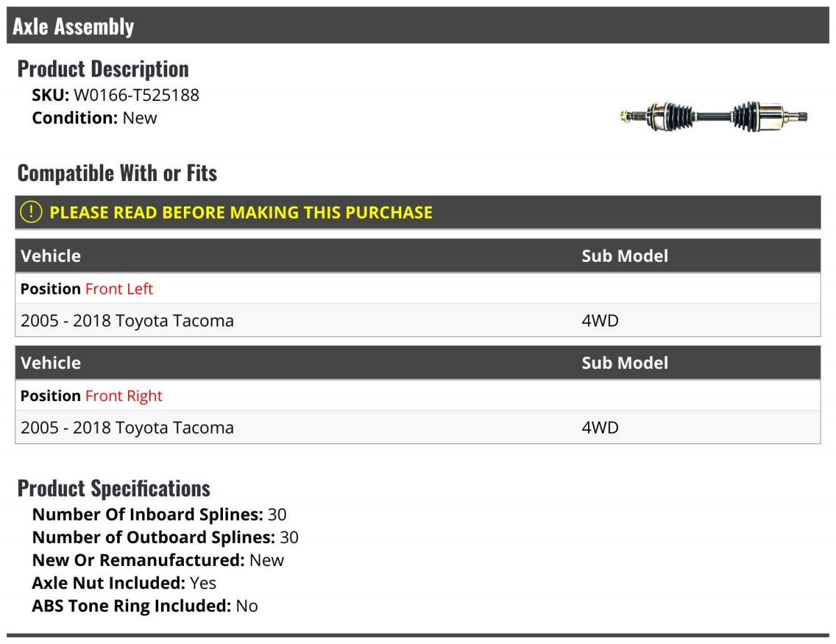
Task: Click the Number of Outboard Splines spec line
Action: tap(165, 537)
